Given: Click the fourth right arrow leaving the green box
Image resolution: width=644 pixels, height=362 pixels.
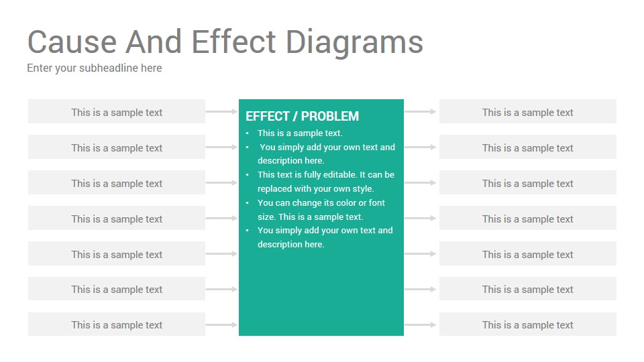Looking at the screenshot, I should click(420, 218).
